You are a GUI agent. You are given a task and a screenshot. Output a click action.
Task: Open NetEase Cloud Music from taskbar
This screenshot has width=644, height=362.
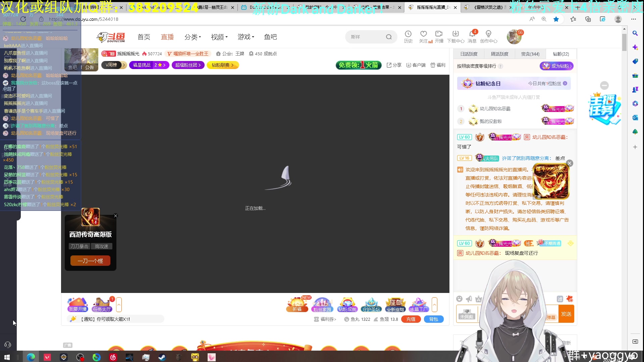113,357
